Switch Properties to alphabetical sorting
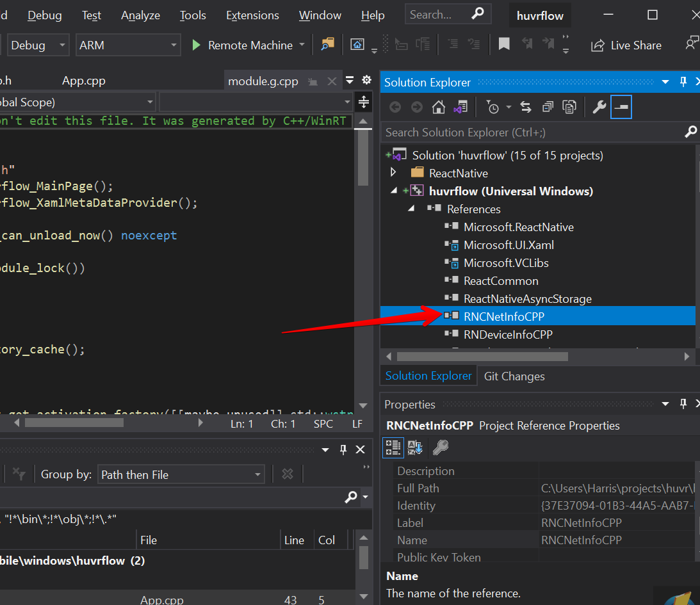This screenshot has height=605, width=700. point(415,448)
